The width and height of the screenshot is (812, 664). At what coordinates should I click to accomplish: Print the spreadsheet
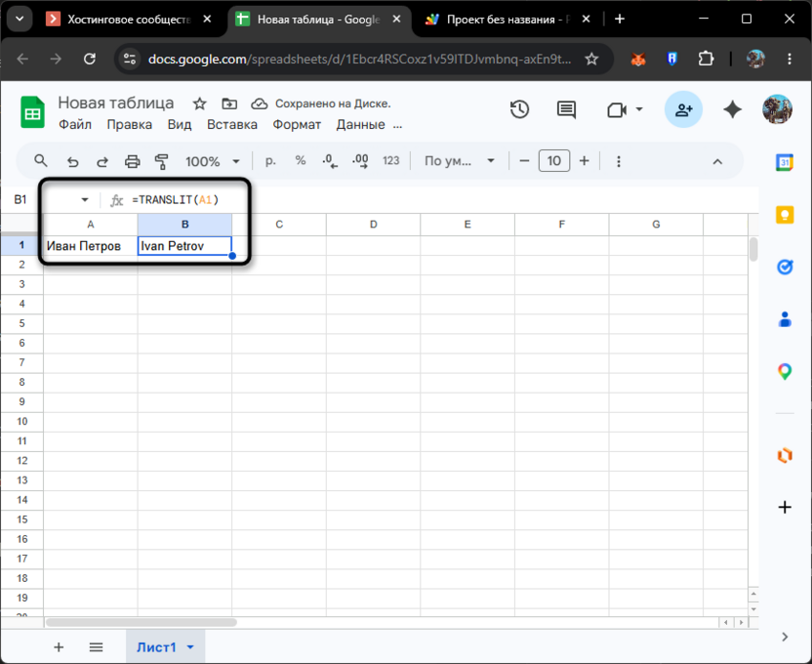click(x=132, y=161)
